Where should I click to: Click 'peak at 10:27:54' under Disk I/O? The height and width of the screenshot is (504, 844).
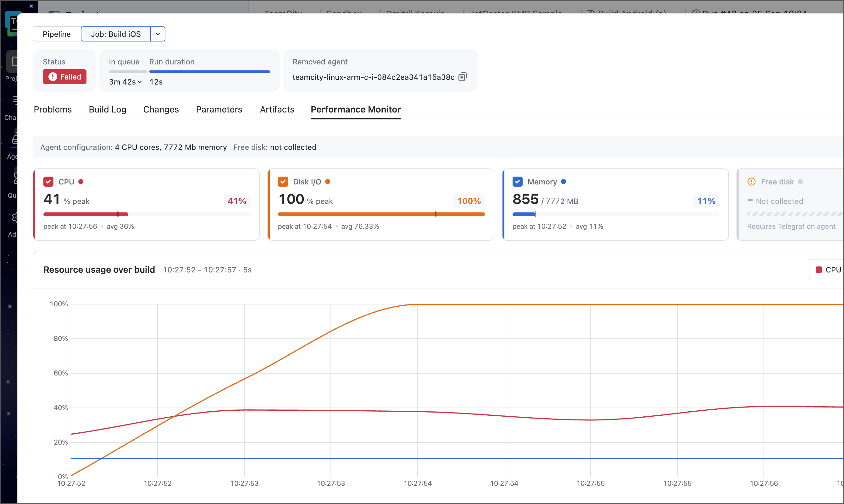click(x=305, y=226)
